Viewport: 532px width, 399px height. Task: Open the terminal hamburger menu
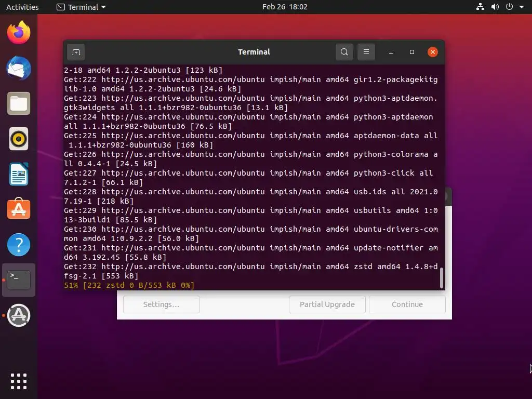[x=366, y=52]
